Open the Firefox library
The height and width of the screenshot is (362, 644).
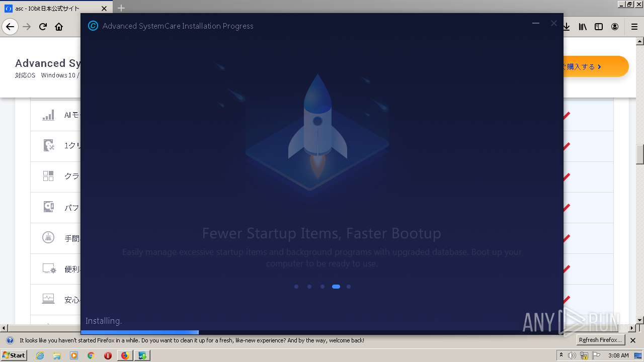[x=583, y=27]
